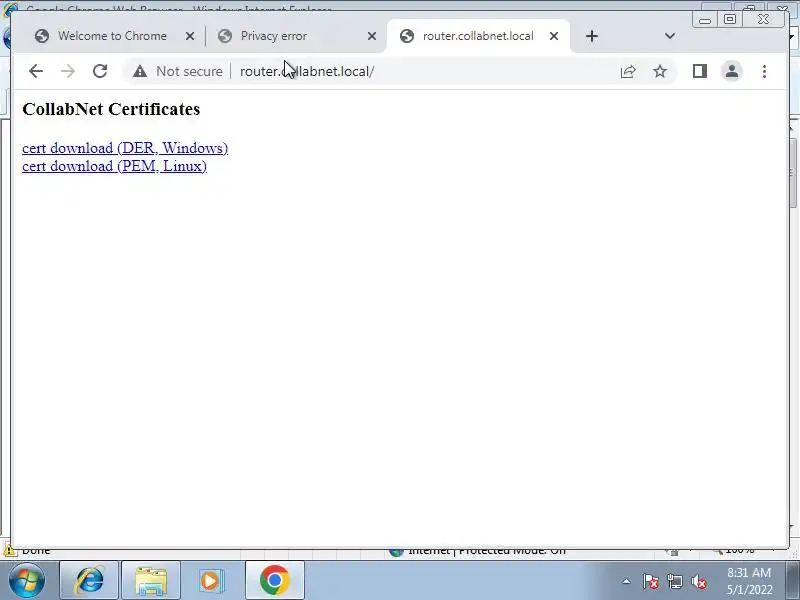The image size is (800, 600).
Task: Click the muted volume speaker tray icon
Action: (699, 581)
